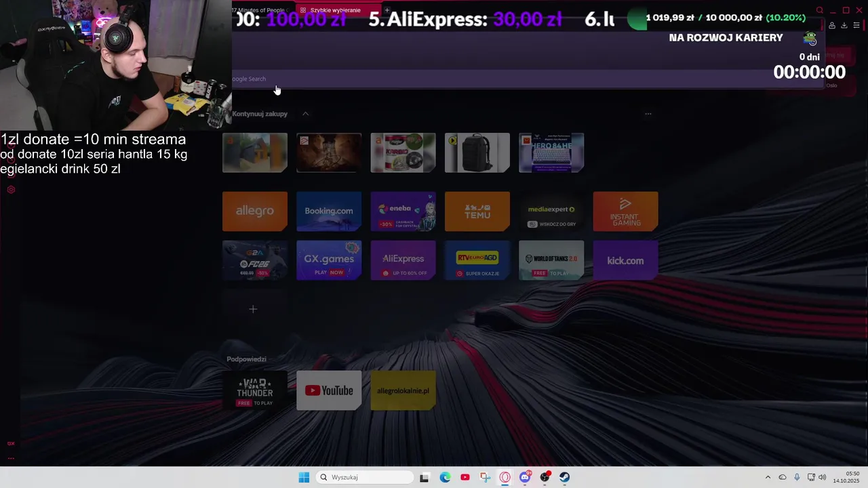
Task: Open the sidebar three-dot more menu
Action: 11,458
